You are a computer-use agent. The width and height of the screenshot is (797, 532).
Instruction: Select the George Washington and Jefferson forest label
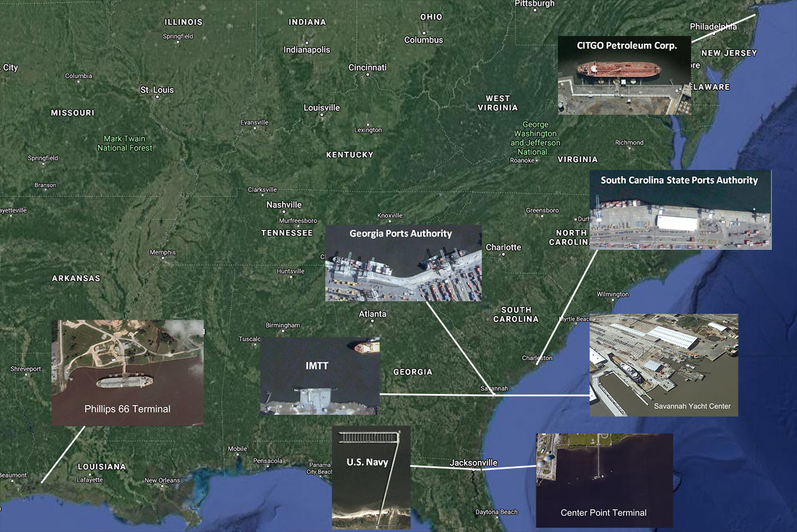[535, 139]
